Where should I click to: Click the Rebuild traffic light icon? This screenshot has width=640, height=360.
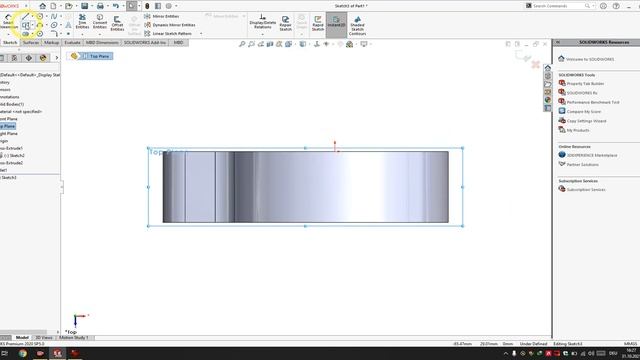(x=147, y=6)
